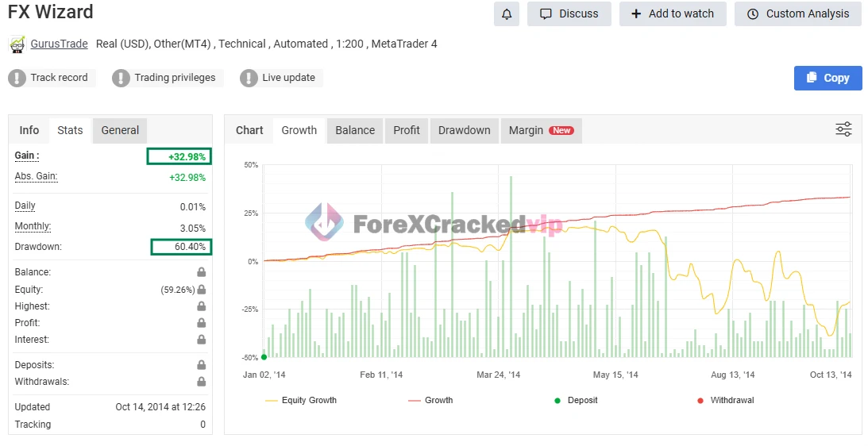The height and width of the screenshot is (446, 868).
Task: Click the lock icon beside Deposits
Action: (x=202, y=365)
